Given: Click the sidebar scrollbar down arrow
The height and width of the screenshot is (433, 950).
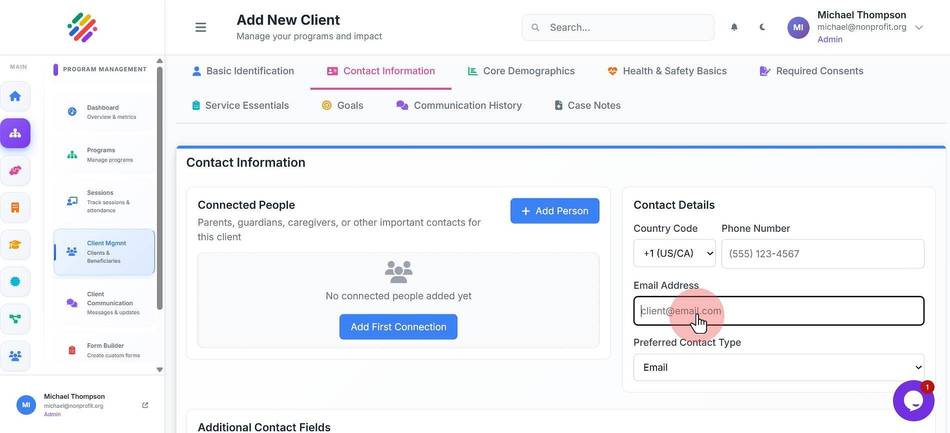Looking at the screenshot, I should (159, 369).
